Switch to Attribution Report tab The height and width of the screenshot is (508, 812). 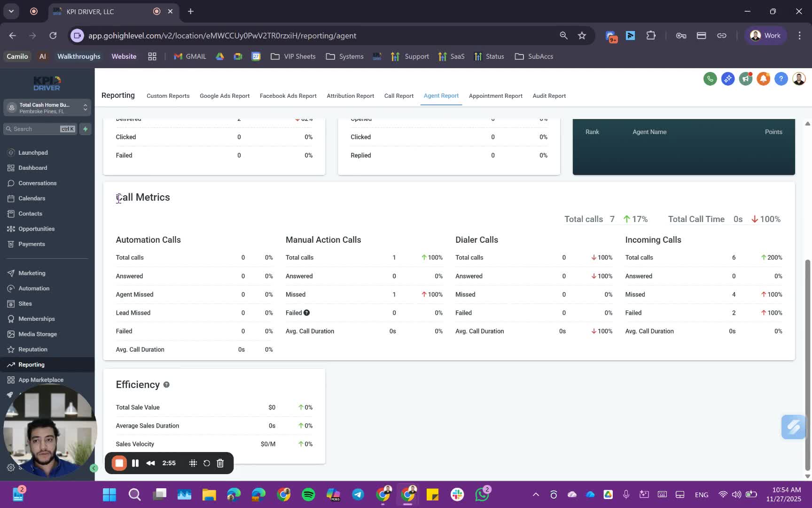pos(351,96)
